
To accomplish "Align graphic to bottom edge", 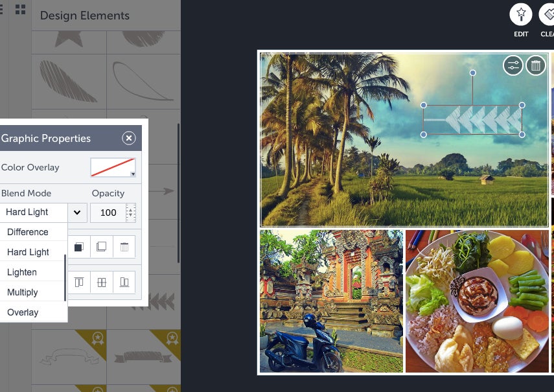I will click(124, 282).
